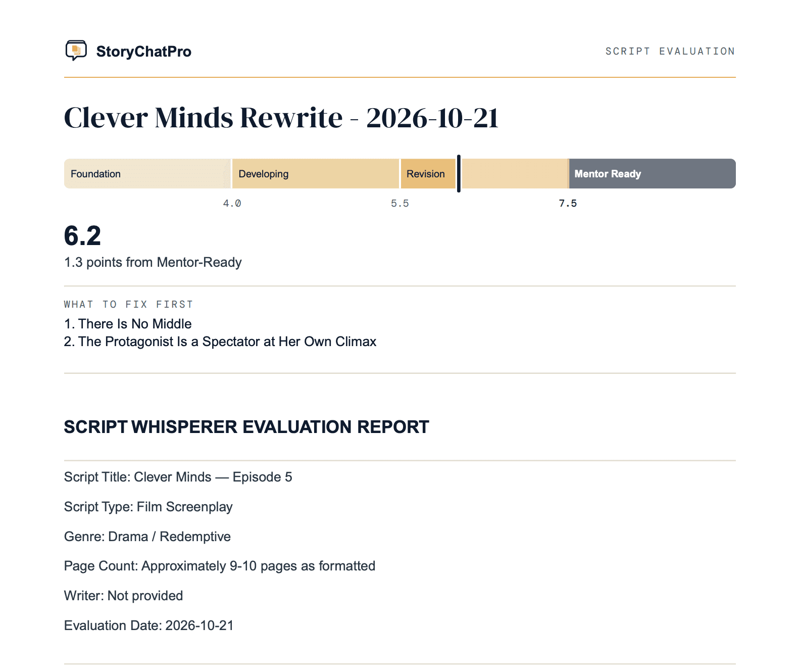Click the 5.5 threshold label
This screenshot has height=672, width=799.
(x=399, y=203)
